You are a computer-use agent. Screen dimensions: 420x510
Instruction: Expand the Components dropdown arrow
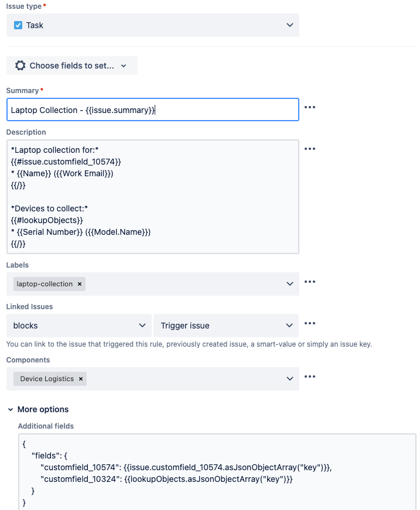[289, 379]
